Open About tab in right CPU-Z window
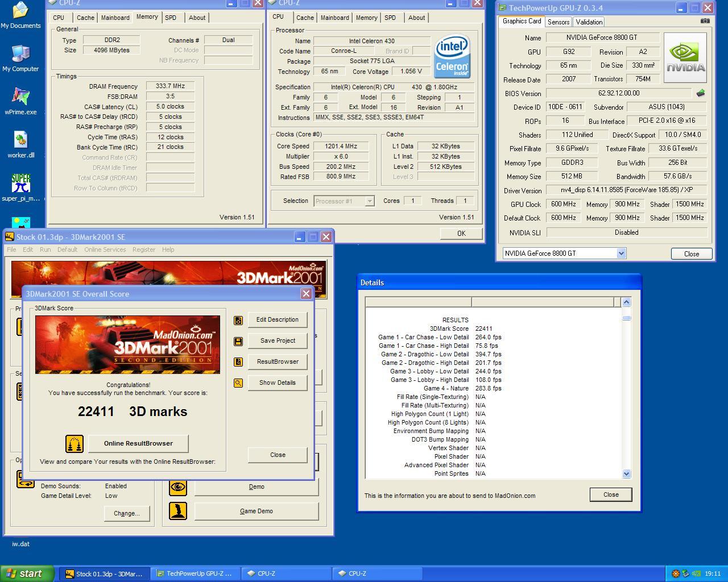728x582 pixels. pos(416,18)
